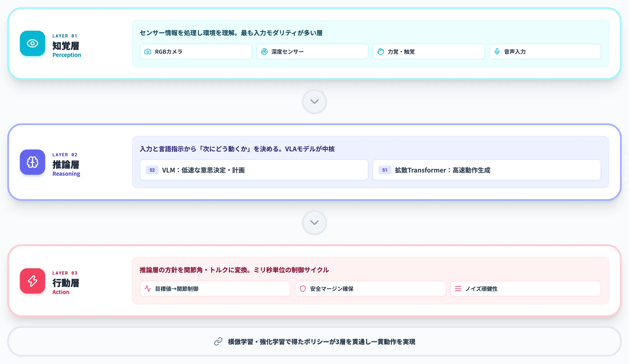629x364 pixels.
Task: Click the LAYER 03 label
Action: (x=65, y=273)
